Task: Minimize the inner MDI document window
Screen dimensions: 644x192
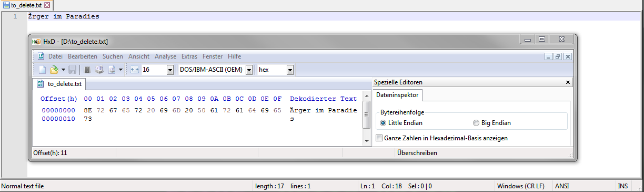Action: 549,56
